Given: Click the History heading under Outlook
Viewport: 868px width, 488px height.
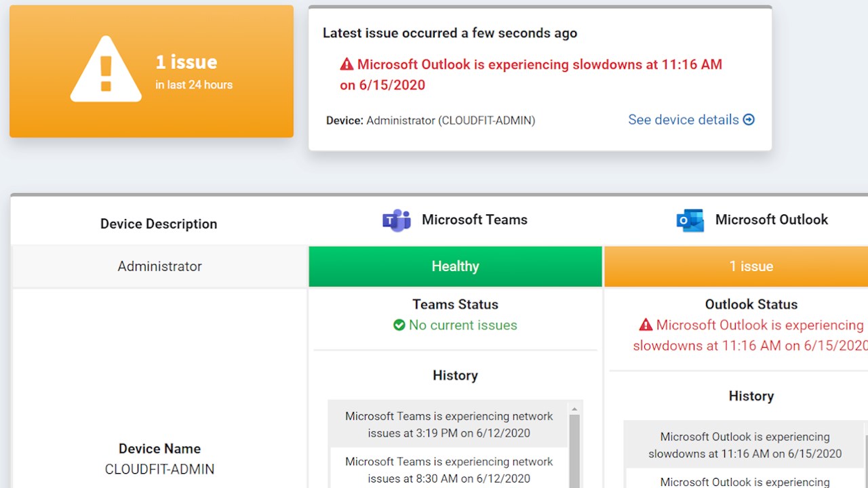Looking at the screenshot, I should (751, 396).
